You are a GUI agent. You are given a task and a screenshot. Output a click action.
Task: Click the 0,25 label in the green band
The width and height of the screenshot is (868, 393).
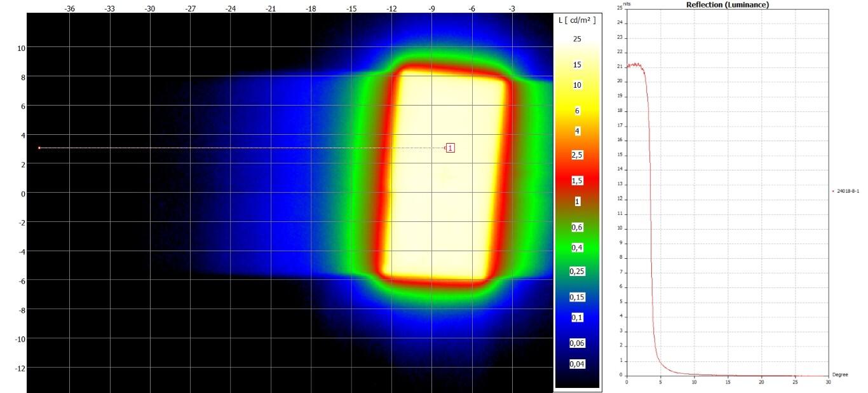[x=577, y=272]
